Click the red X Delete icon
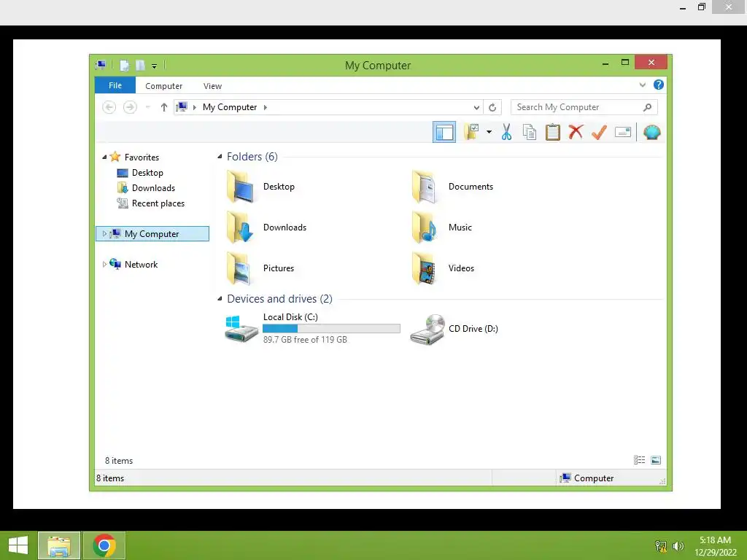The image size is (747, 560). tap(576, 132)
